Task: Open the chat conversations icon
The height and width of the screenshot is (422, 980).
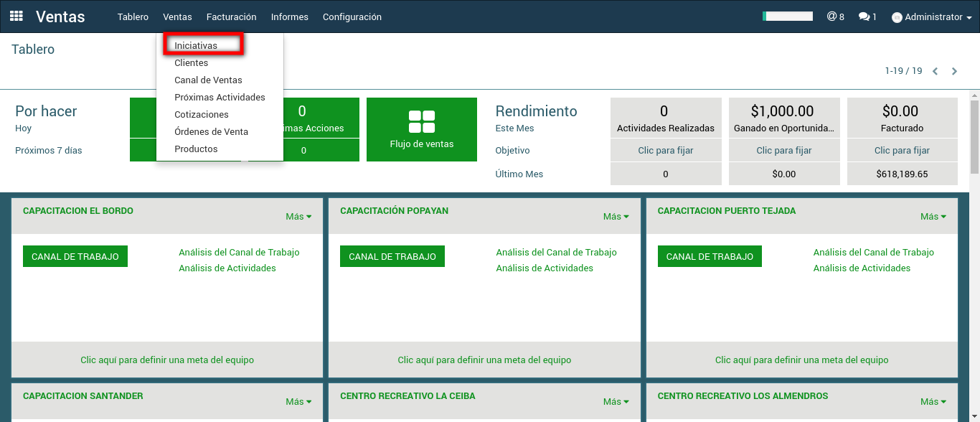Action: pos(864,17)
